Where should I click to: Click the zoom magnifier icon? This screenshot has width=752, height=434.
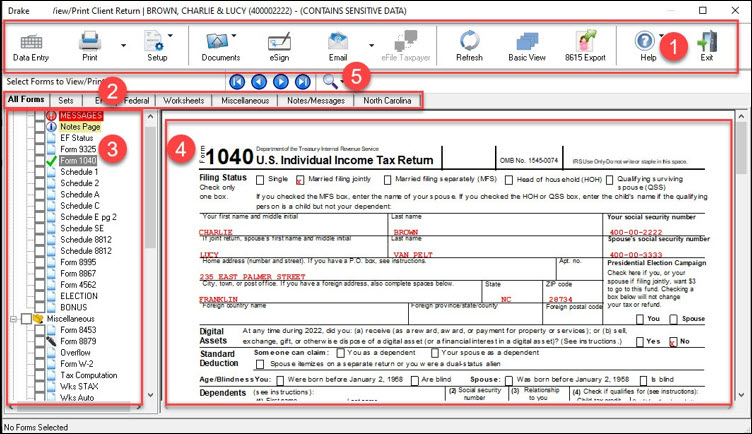pos(330,82)
